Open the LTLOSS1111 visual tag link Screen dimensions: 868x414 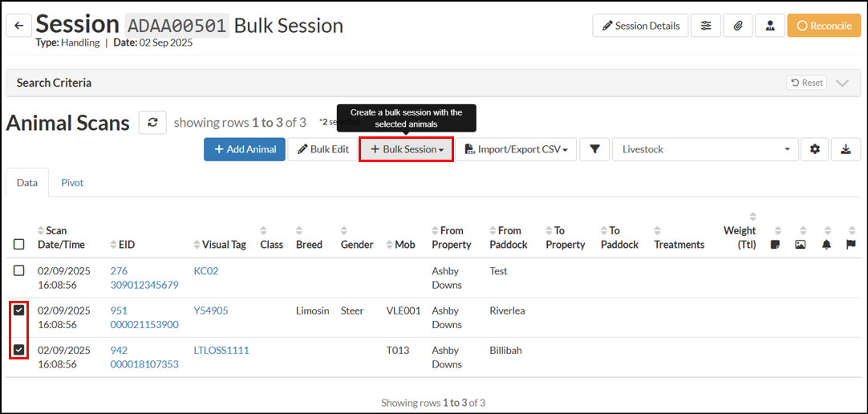click(221, 351)
